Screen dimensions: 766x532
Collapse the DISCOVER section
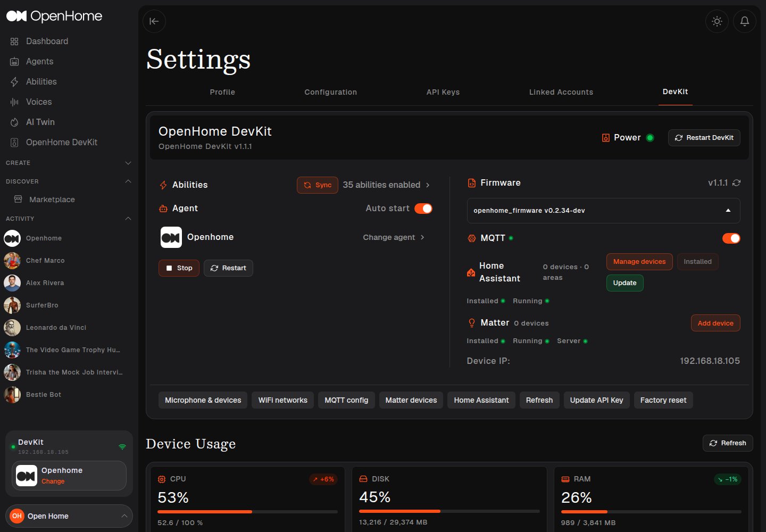(69, 181)
